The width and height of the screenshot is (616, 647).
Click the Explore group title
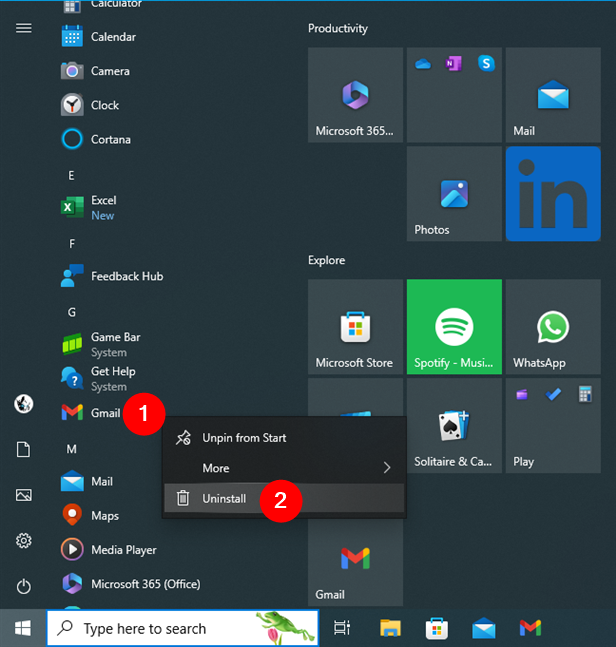pos(326,260)
